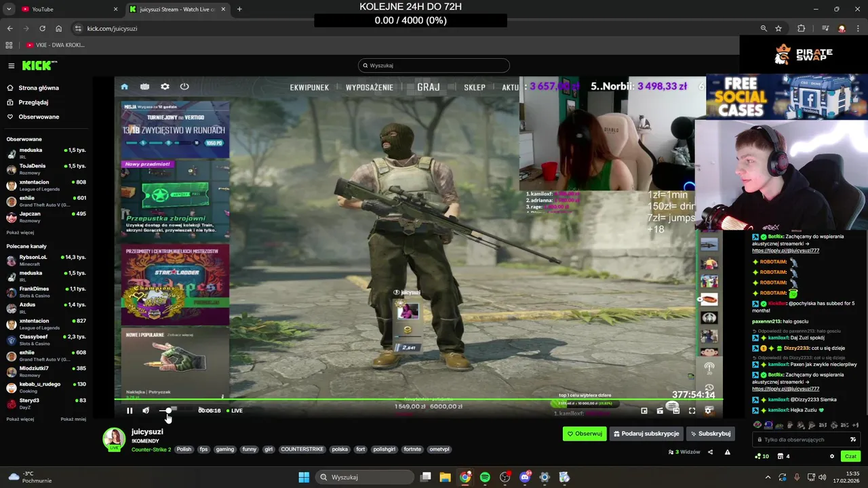Click Podaruj subskrypcje gift button
The image size is (868, 488).
pos(646,434)
